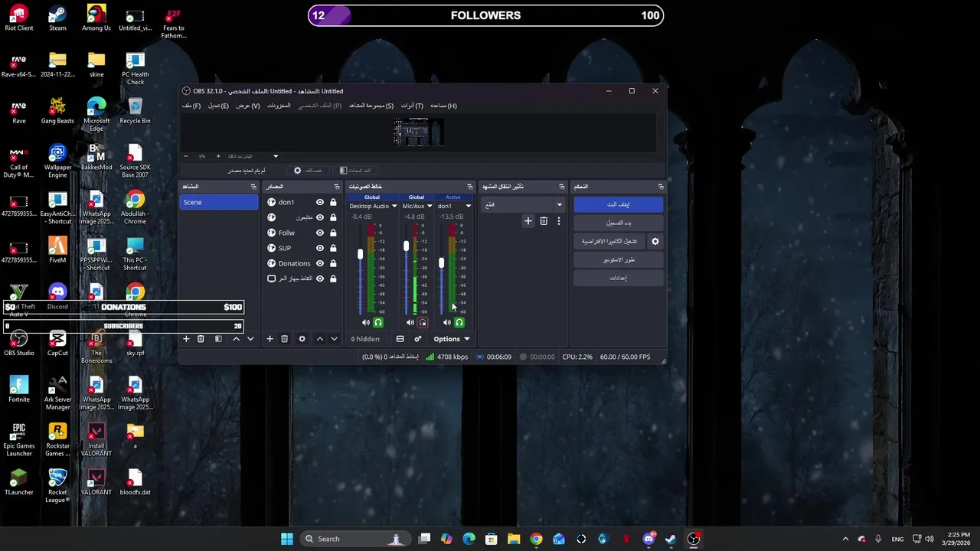Viewport: 980px width, 551px height.
Task: Click the start virtual camera button
Action: [609, 241]
